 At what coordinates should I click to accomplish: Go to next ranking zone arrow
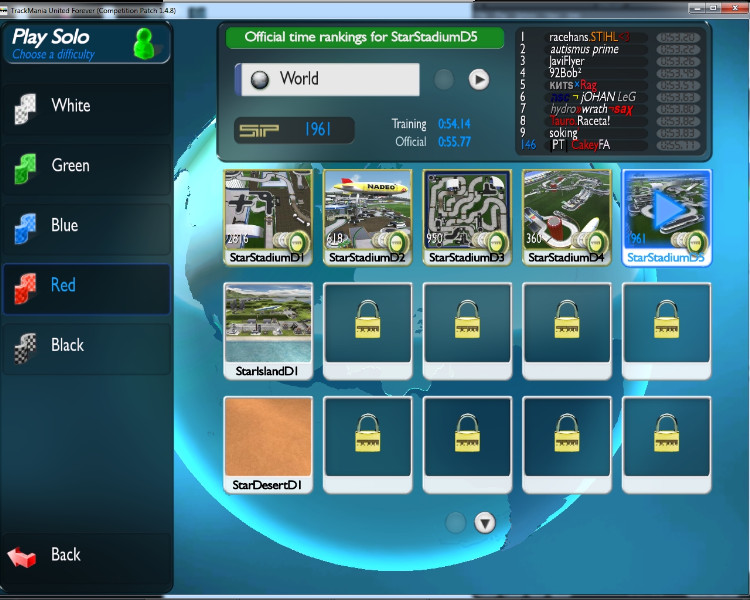point(479,80)
